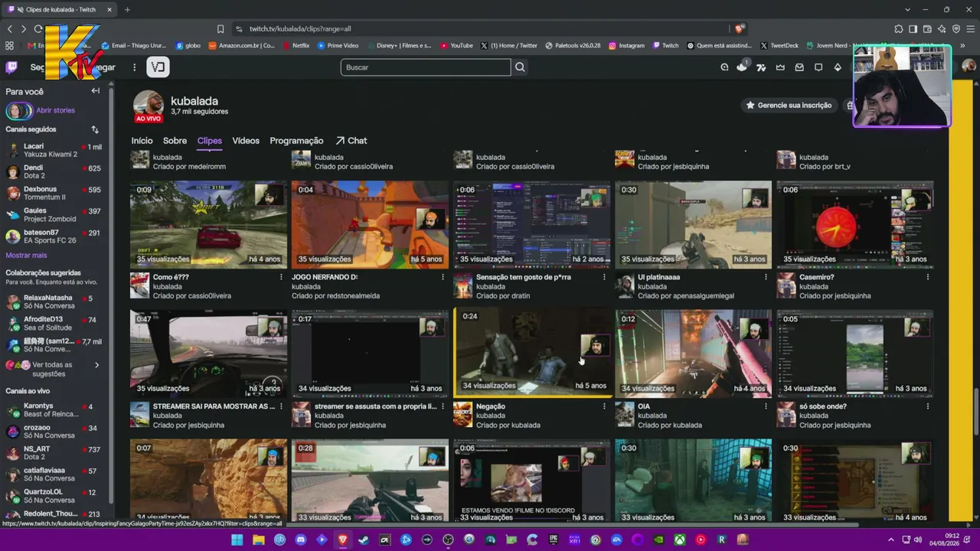Switch to the Vídeos tab
This screenshot has width=980, height=551.
coord(246,141)
